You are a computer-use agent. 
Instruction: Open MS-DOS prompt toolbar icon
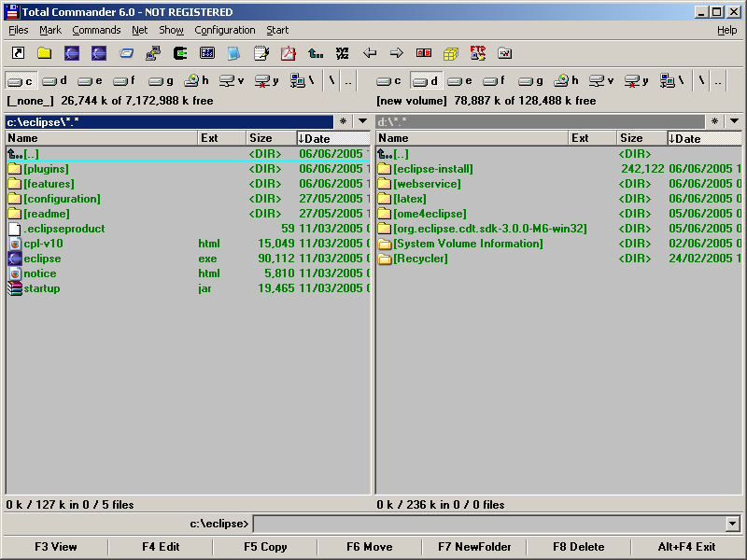[x=206, y=53]
